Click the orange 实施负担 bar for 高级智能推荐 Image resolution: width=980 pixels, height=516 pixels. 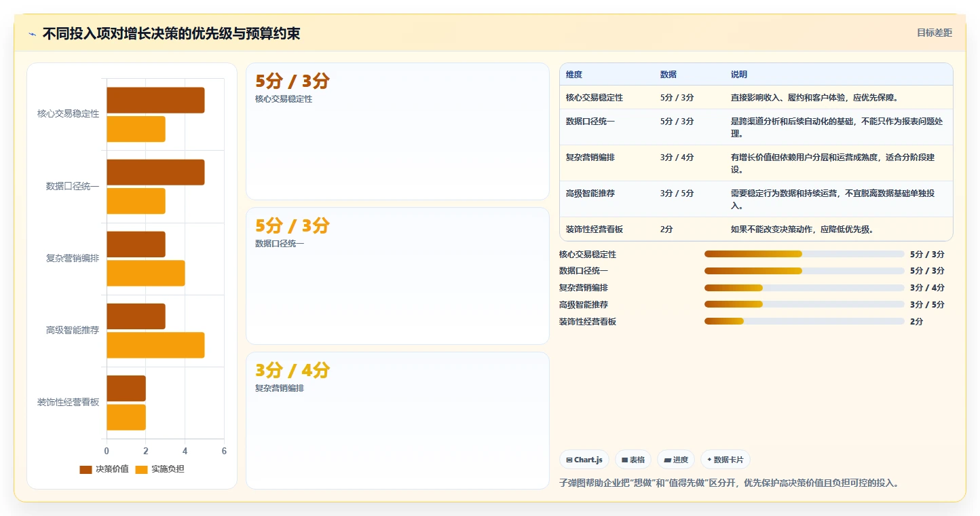(155, 345)
